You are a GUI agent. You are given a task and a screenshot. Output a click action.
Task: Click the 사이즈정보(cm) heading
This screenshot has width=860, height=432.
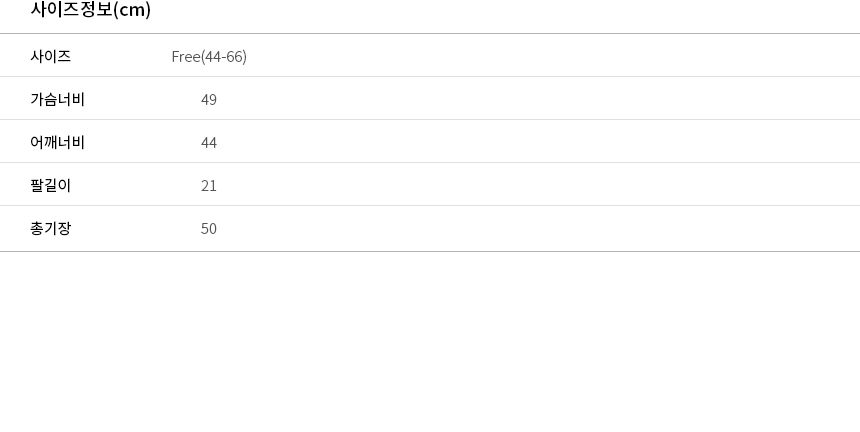(90, 9)
